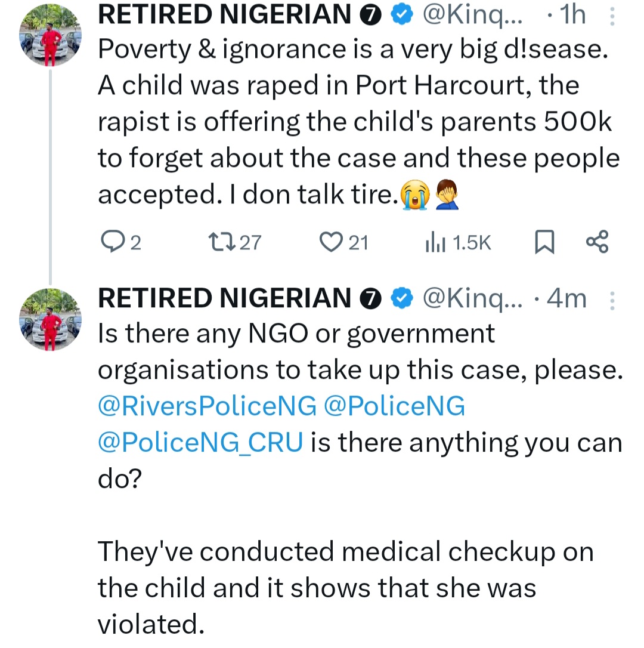Share the first tweet
This screenshot has width=644, height=648.
pyautogui.click(x=597, y=242)
